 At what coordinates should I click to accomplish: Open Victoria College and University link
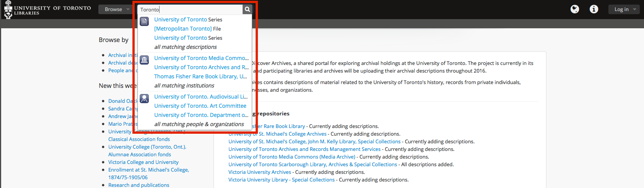coord(143,162)
